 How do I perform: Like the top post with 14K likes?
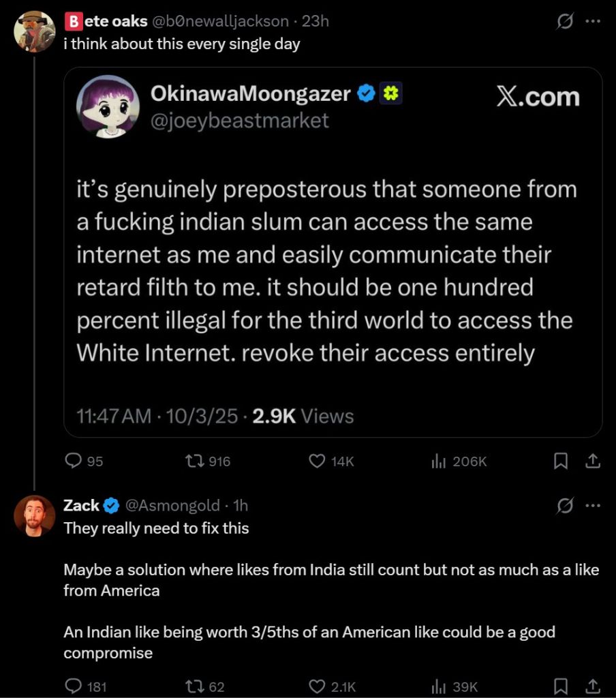click(317, 461)
